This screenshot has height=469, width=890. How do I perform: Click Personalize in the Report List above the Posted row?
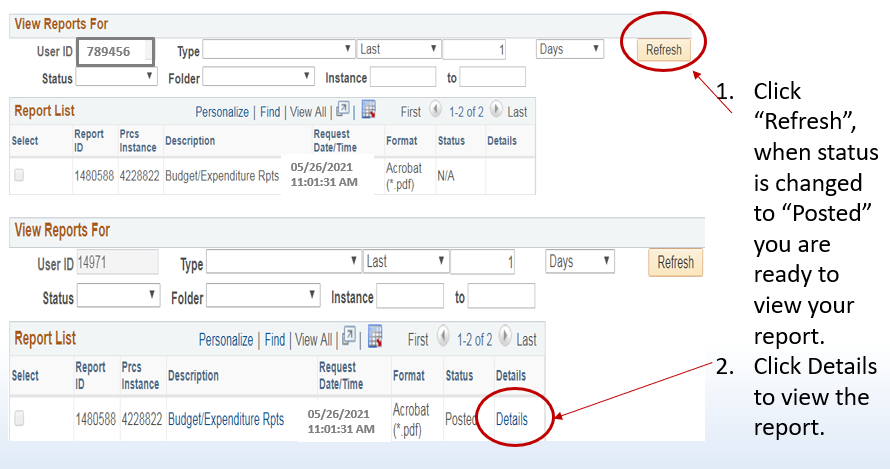pyautogui.click(x=226, y=340)
